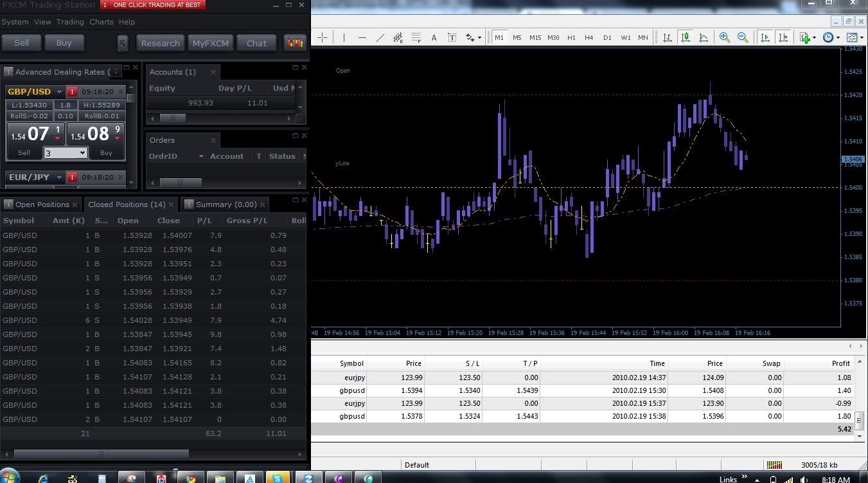Screen dimensions: 868x483
Task: Open the EUR/JPY symbol dropdown arrow
Action: pos(59,178)
